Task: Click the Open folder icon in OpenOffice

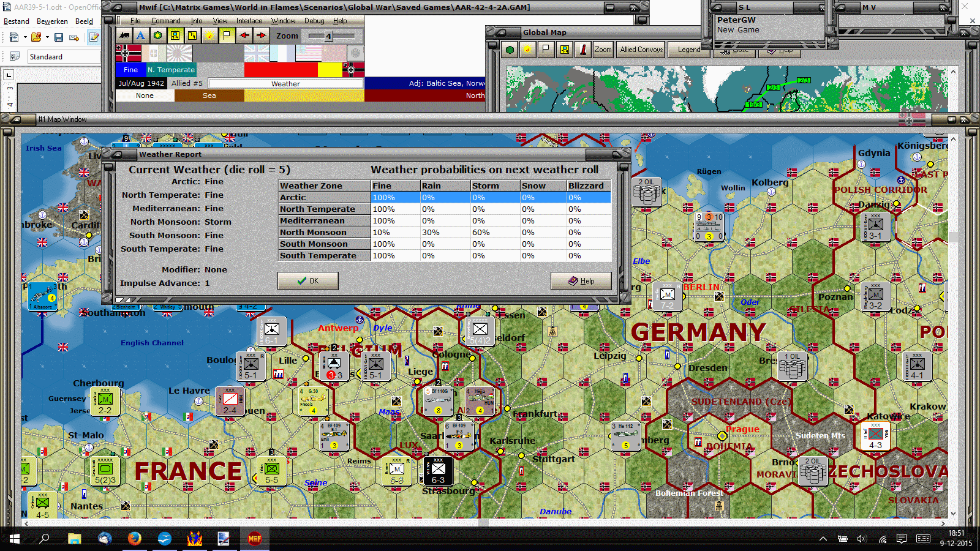Action: pos(36,37)
